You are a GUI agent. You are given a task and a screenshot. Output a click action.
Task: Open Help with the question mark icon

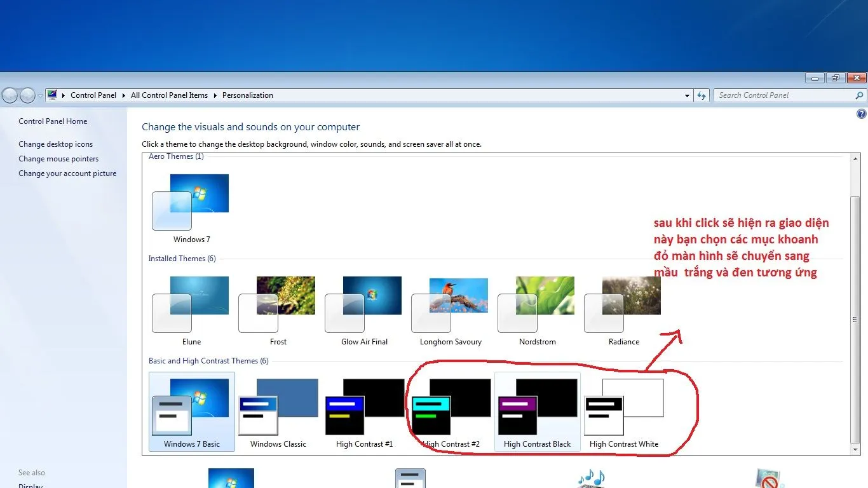click(862, 114)
